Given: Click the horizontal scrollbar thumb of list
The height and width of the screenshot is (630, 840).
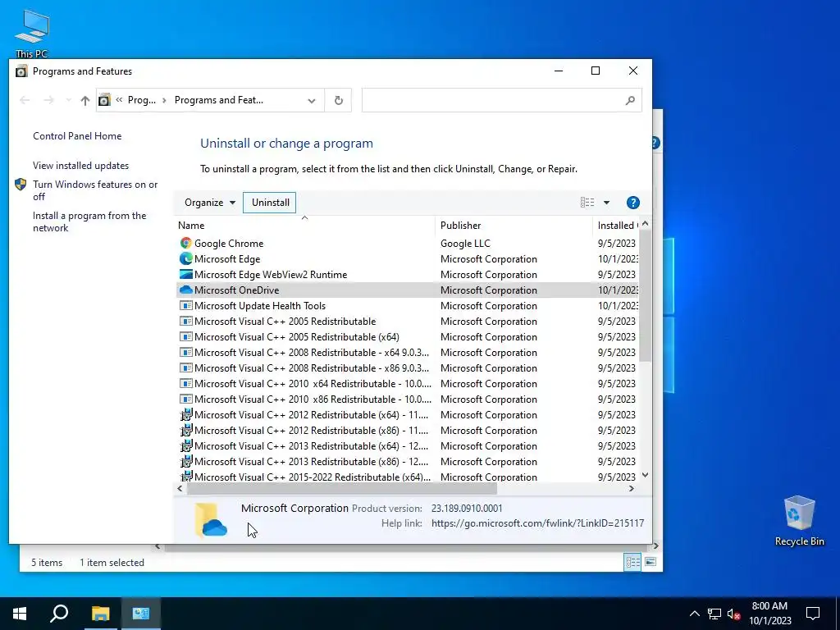Looking at the screenshot, I should pyautogui.click(x=342, y=489).
